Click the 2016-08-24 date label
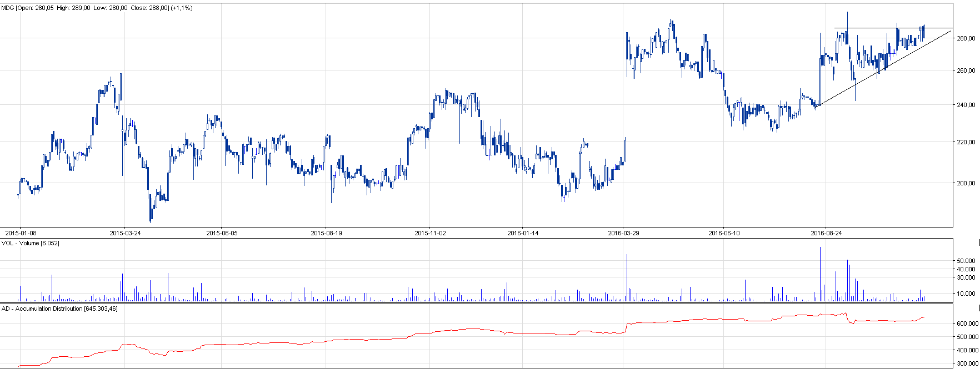This screenshot has height=369, width=980. pyautogui.click(x=826, y=233)
